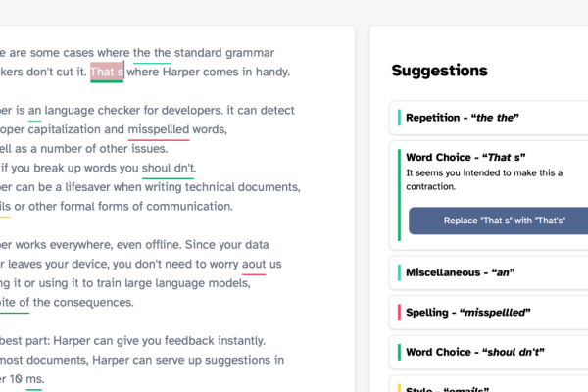
Task: Click the misspelled word "misspellled" in editor
Action: coord(159,129)
